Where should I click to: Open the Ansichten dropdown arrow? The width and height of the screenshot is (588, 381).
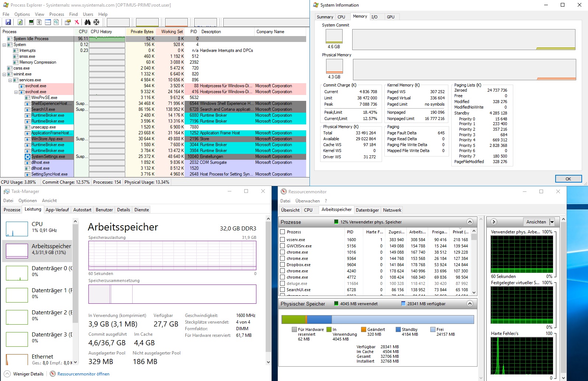[552, 222]
